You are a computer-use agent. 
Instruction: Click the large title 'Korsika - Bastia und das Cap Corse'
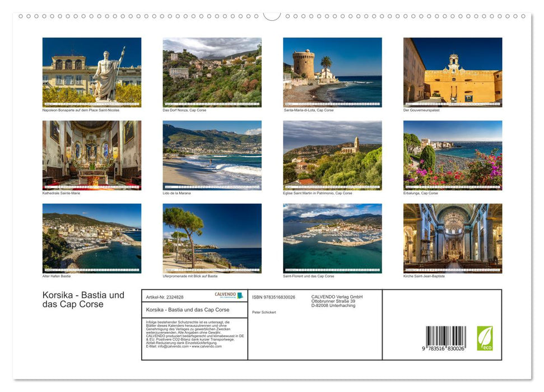[x=83, y=300]
